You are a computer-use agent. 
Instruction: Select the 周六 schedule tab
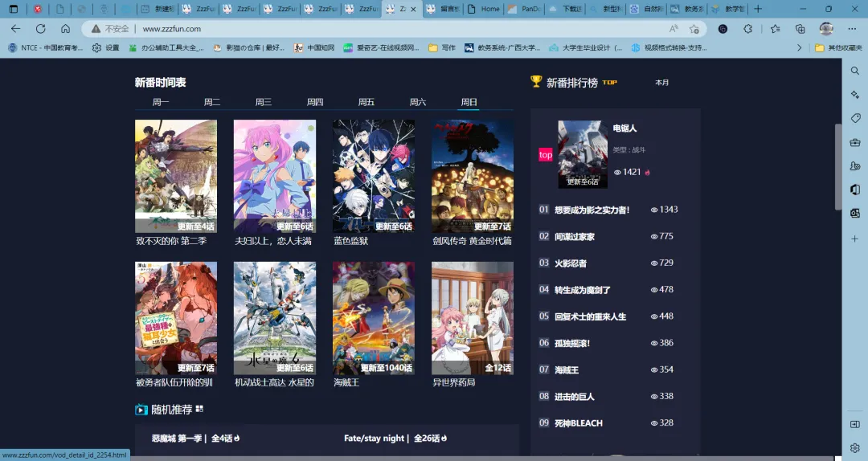click(x=417, y=102)
